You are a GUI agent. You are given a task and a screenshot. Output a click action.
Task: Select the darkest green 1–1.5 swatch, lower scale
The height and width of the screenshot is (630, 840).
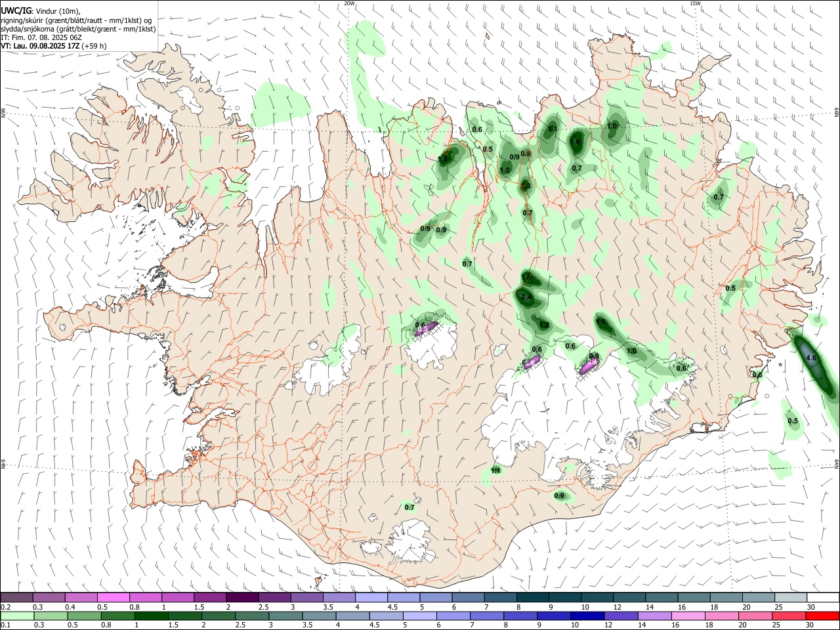(152, 616)
